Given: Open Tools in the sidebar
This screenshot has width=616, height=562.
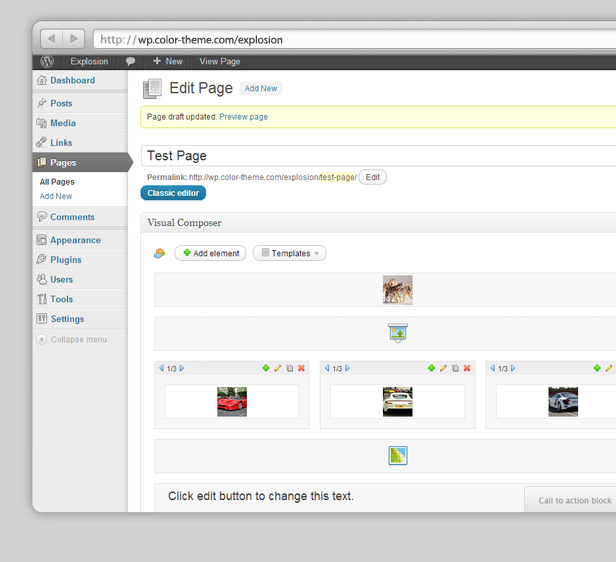Looking at the screenshot, I should point(80,299).
